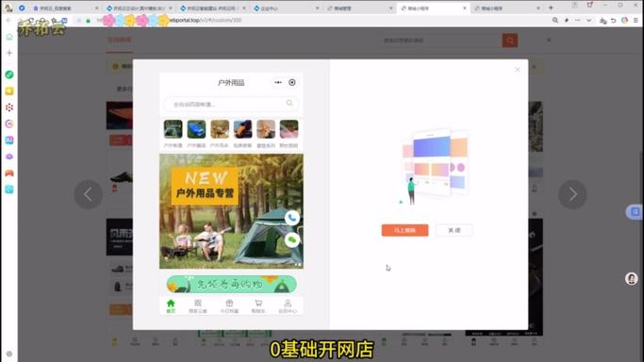Image resolution: width=644 pixels, height=362 pixels.
Task: Select the gift box tab in preview
Action: 229,306
